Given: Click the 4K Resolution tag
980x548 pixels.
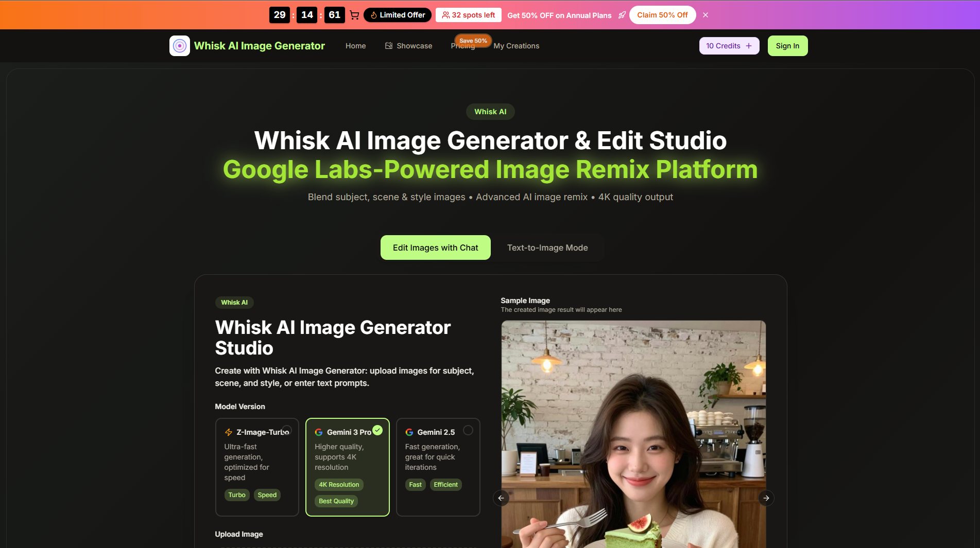Looking at the screenshot, I should pyautogui.click(x=339, y=485).
